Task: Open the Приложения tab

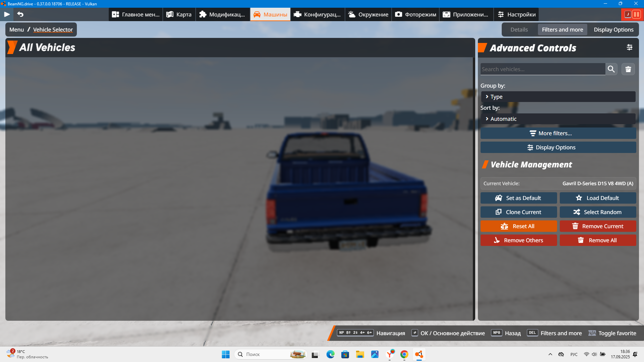Action: 466,14
